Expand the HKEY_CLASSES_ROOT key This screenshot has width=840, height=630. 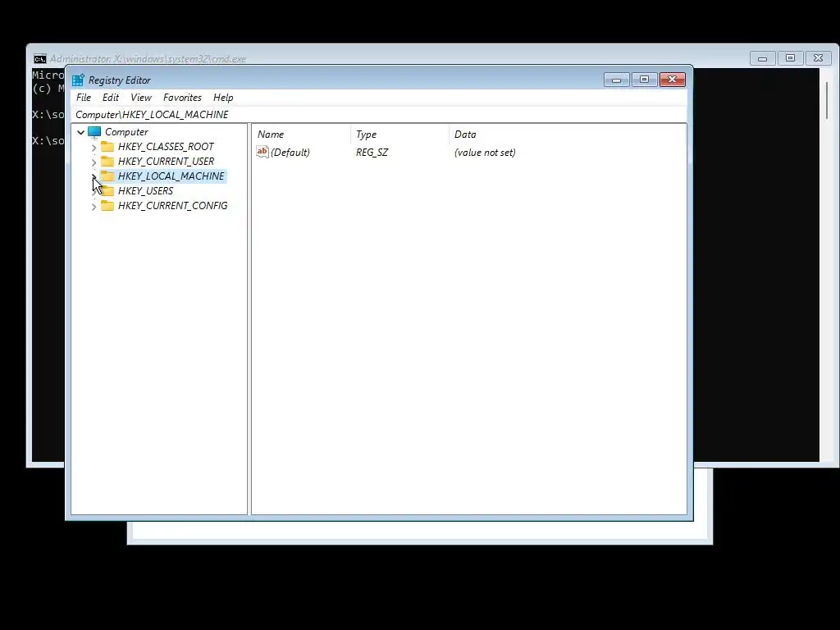94,148
